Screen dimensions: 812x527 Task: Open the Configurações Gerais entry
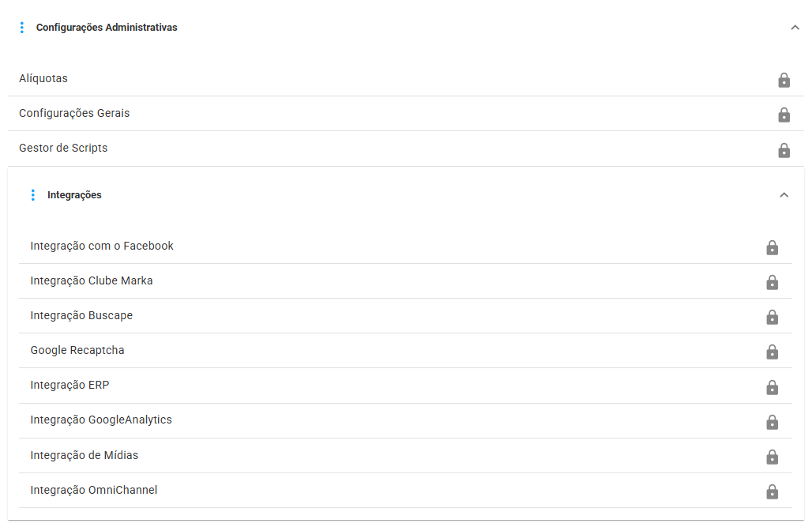tap(405, 114)
